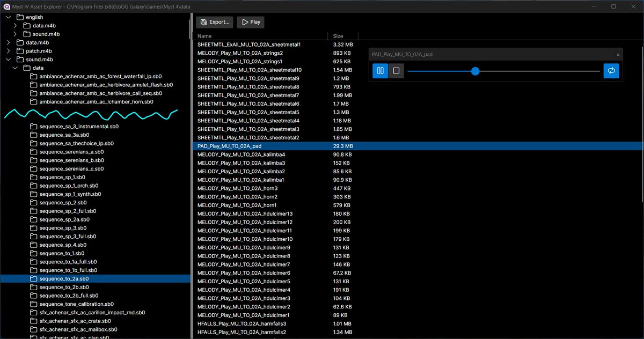Viewport: 644px width, 339px height.
Task: Pause playback in the audio player
Action: [x=380, y=71]
